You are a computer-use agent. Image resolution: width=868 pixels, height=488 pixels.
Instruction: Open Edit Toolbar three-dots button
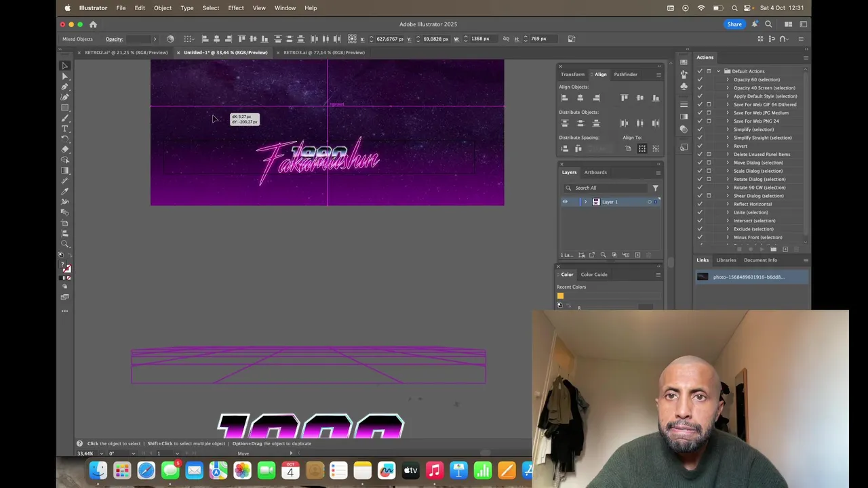65,311
